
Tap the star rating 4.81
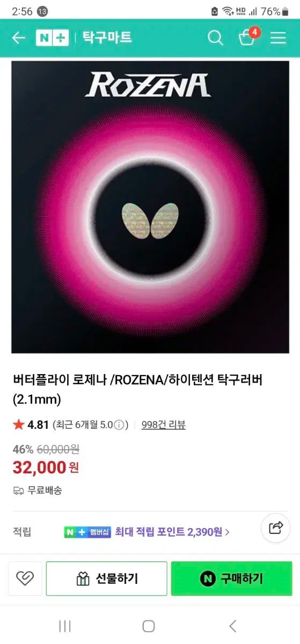[x=31, y=425]
